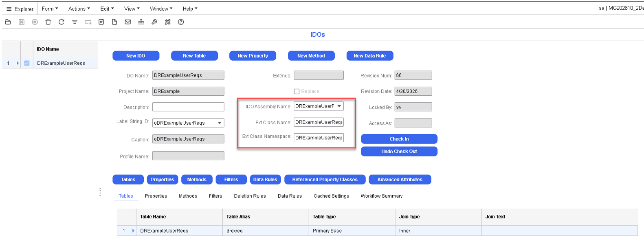Click the New asterisk toolbar icon
The image size is (644, 242).
[x=35, y=22]
